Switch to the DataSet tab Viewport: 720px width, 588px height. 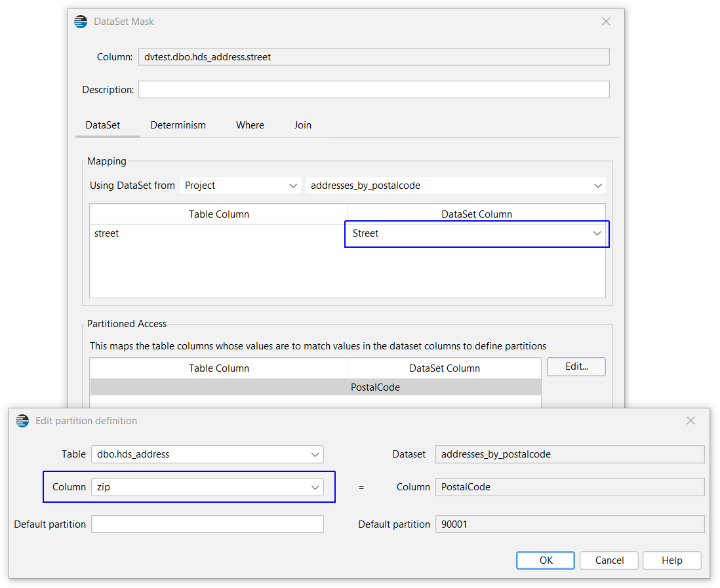point(103,125)
